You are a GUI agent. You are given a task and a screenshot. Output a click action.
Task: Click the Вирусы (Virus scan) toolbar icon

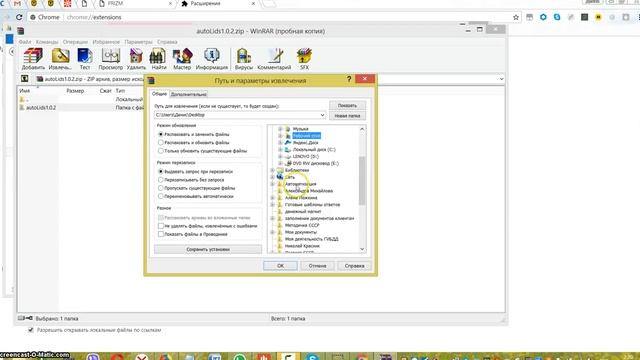click(244, 59)
